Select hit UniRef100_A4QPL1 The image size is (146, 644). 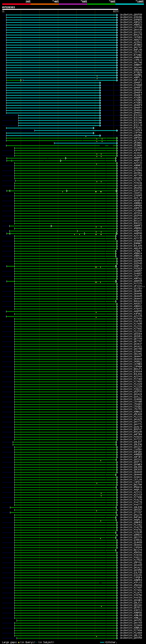click(x=131, y=520)
